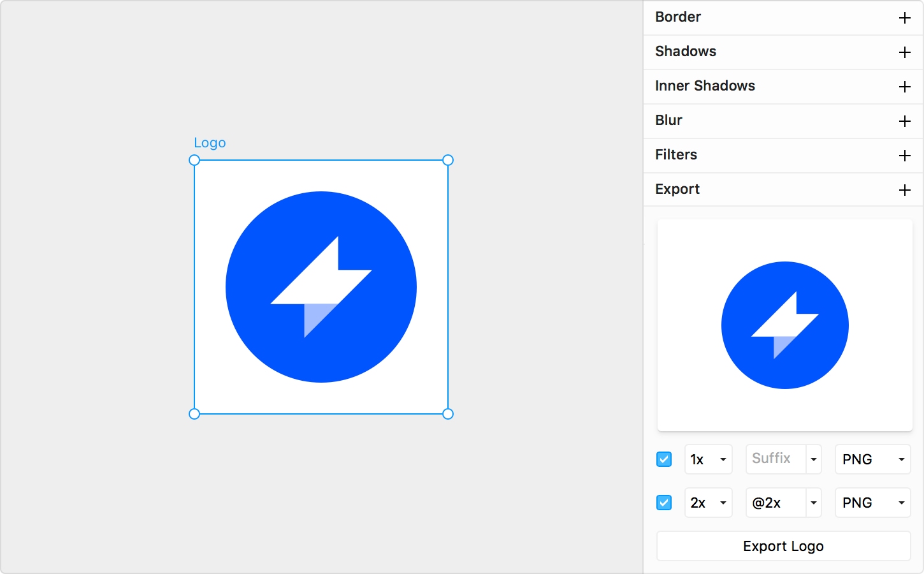Add an Inner Shadow with the plus icon
The width and height of the screenshot is (924, 574).
tap(904, 87)
